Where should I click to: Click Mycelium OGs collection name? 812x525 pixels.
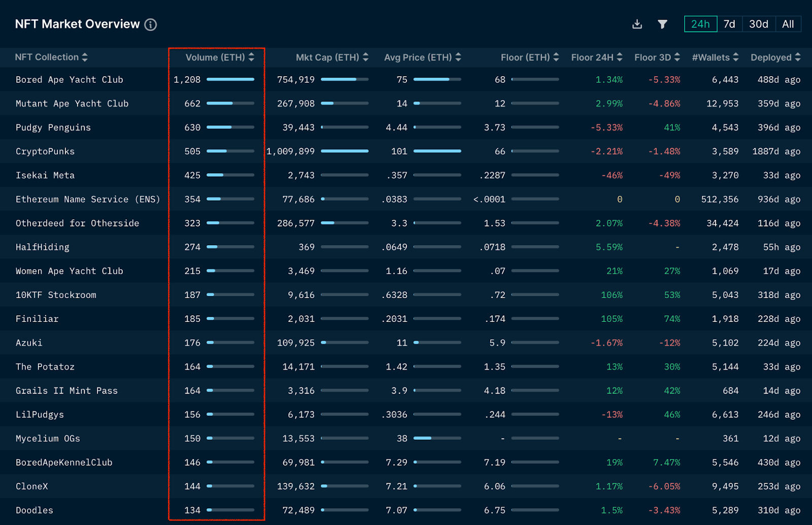(x=48, y=438)
